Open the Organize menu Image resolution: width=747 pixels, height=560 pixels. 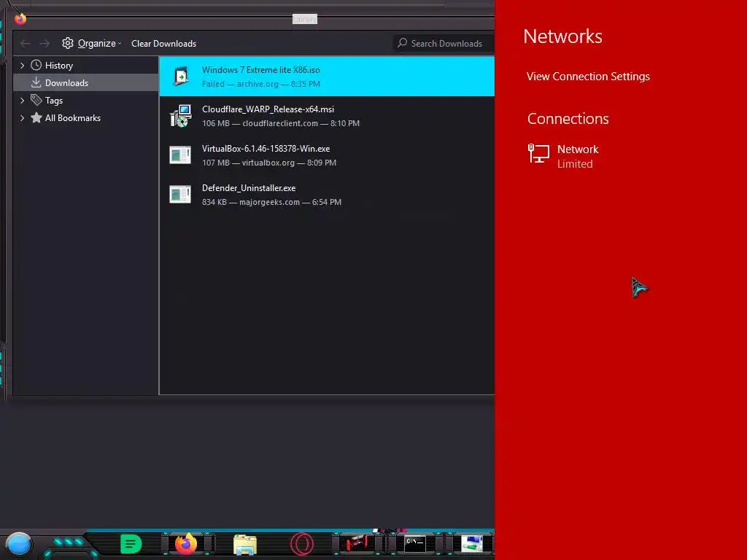tap(92, 43)
